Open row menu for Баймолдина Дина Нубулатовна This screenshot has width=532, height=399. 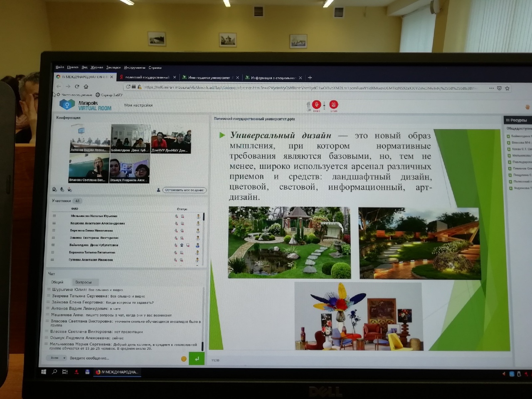click(x=53, y=245)
